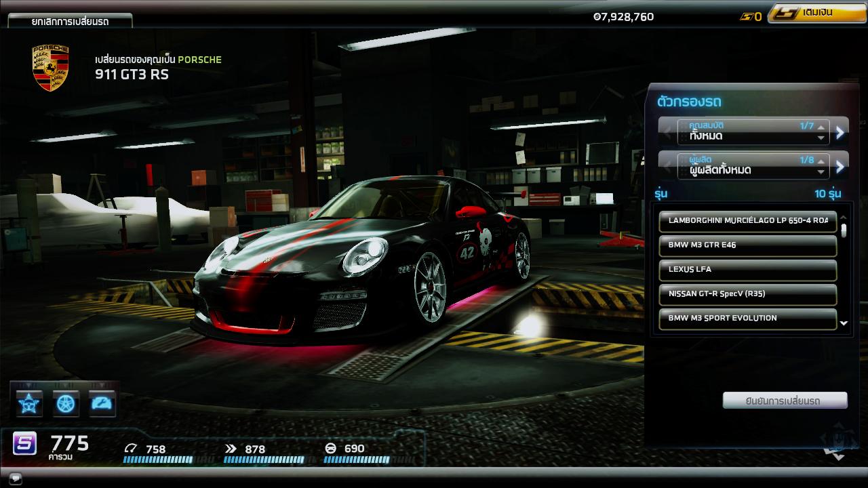Image resolution: width=868 pixels, height=488 pixels.
Task: Click the 1/8 manufacturer counter
Action: [806, 161]
